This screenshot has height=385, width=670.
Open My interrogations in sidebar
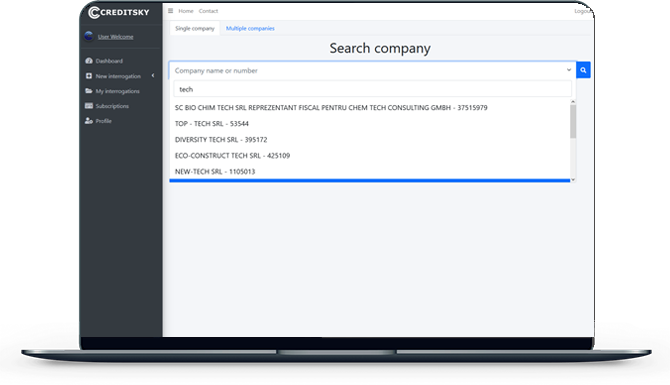[x=118, y=91]
